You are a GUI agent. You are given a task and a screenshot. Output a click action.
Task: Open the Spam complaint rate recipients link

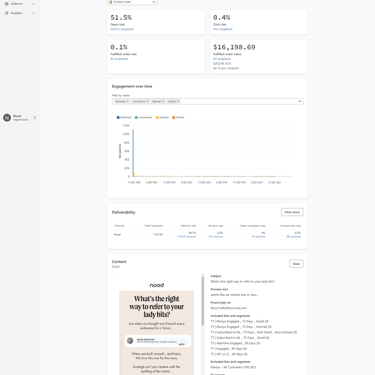258,237
